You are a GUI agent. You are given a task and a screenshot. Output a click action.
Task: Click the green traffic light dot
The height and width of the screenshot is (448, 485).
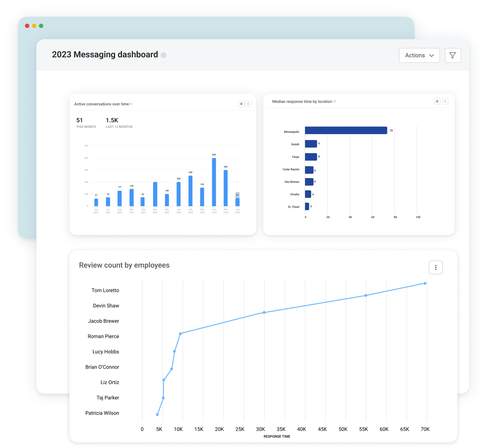[x=41, y=26]
